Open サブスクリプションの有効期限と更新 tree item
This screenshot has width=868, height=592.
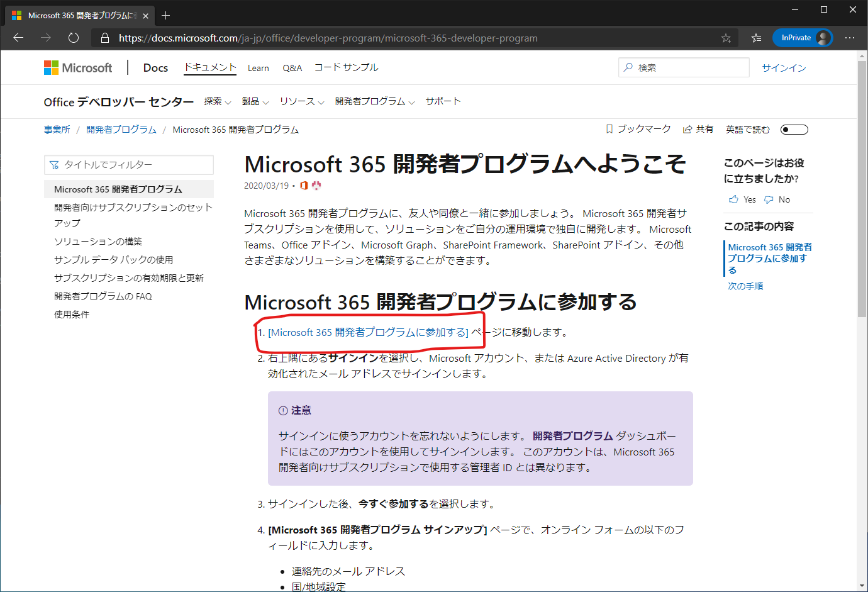[x=129, y=278]
